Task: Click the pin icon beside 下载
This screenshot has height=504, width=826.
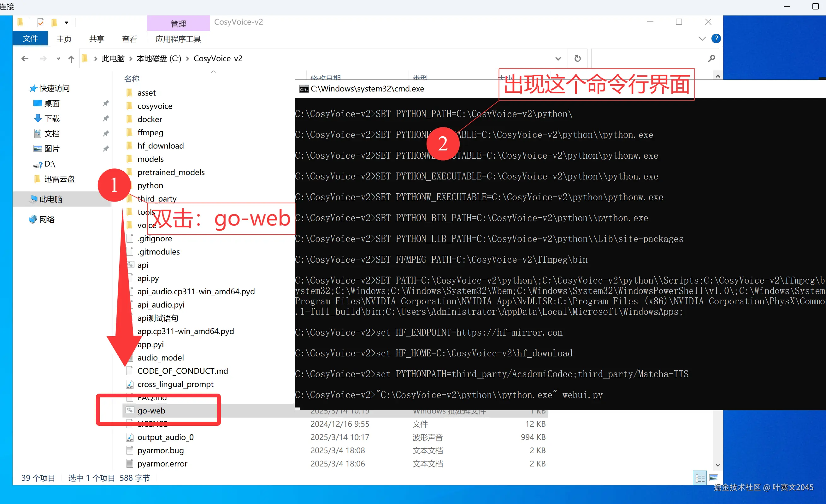Action: tap(106, 118)
